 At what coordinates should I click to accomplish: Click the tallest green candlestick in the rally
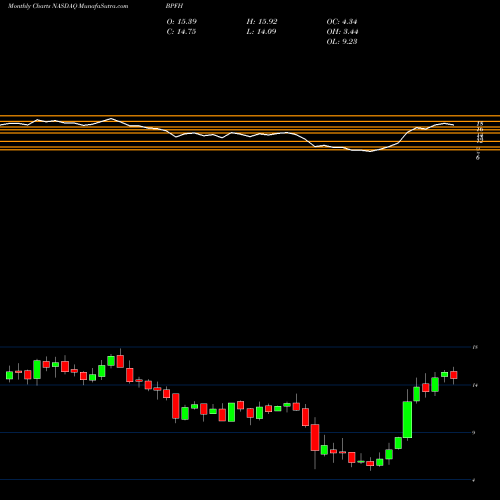pyautogui.click(x=407, y=420)
